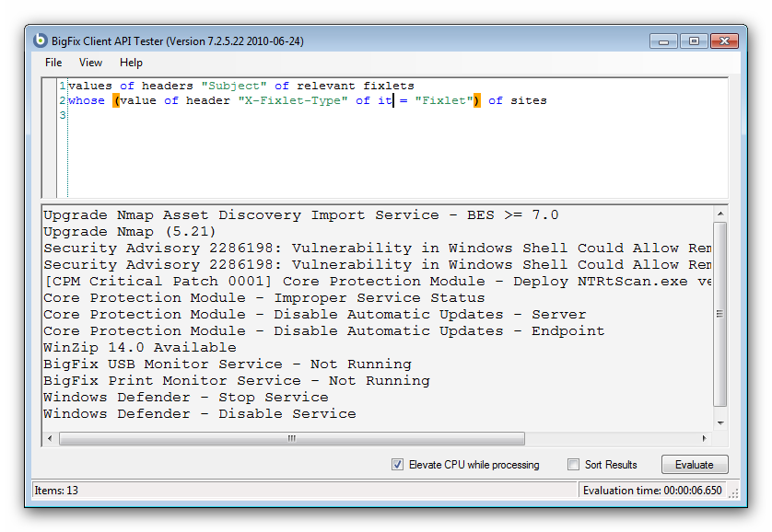Click the up arrow of vertical scrollbar
The height and width of the screenshot is (532, 772).
[x=721, y=213]
